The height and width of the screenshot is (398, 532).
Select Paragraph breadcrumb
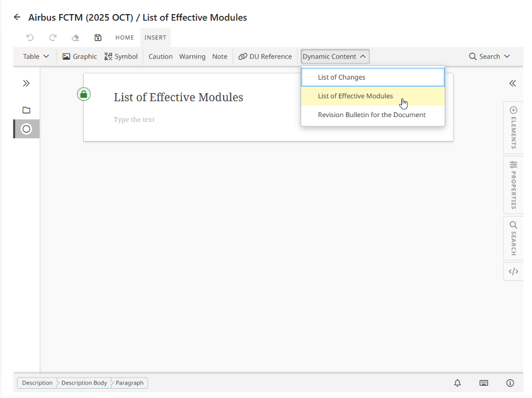coord(129,383)
